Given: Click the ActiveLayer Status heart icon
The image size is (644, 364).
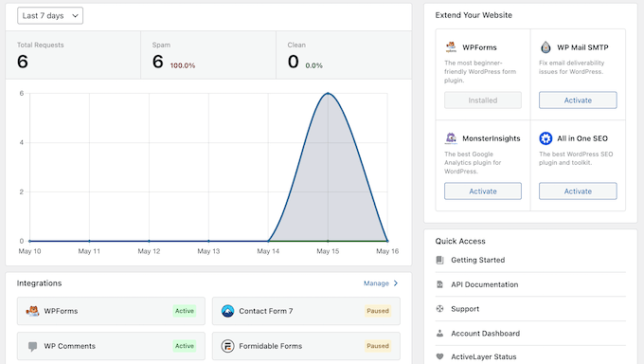Looking at the screenshot, I should click(x=439, y=357).
